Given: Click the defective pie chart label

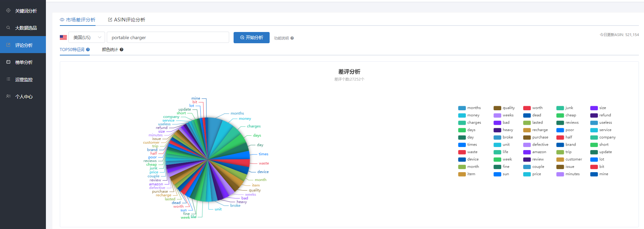Looking at the screenshot, I should [x=157, y=188].
